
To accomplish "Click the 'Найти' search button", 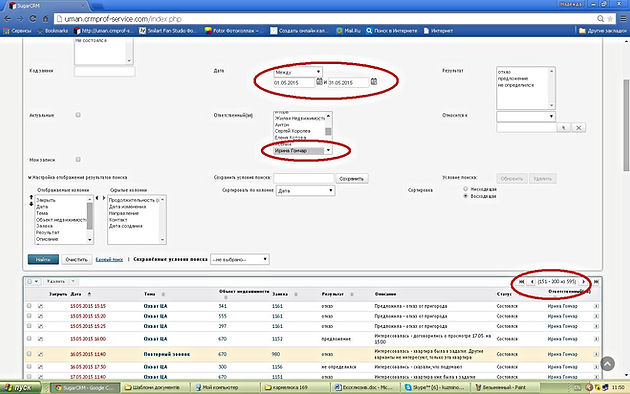I will (43, 259).
